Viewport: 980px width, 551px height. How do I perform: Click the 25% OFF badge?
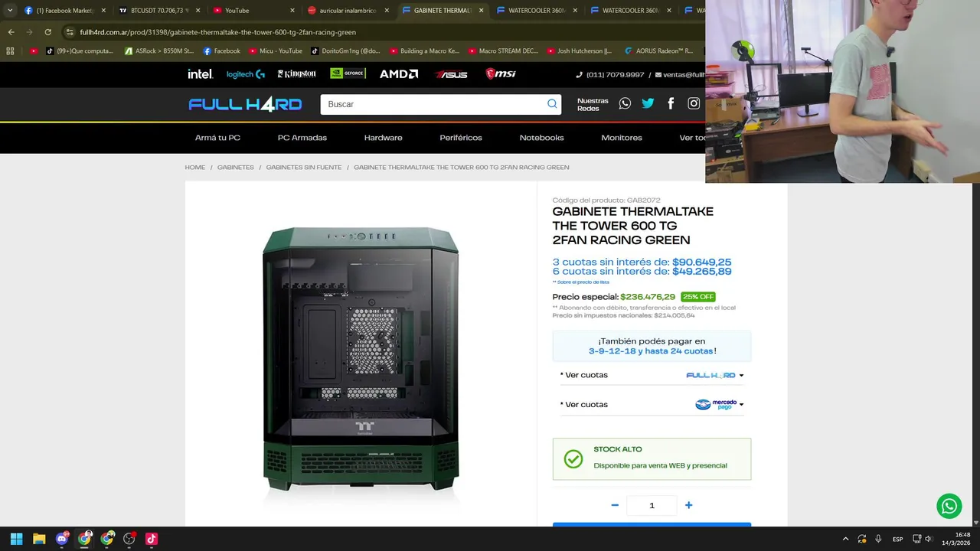click(698, 297)
